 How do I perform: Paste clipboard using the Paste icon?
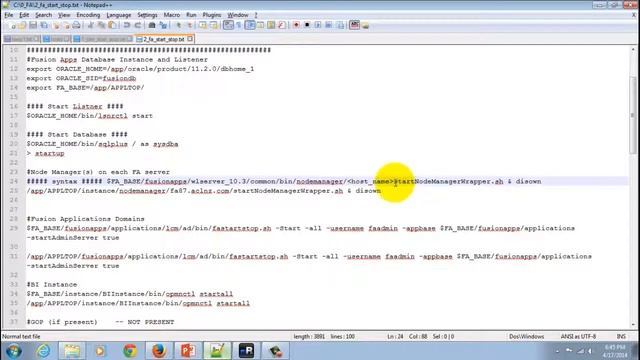tap(113, 25)
